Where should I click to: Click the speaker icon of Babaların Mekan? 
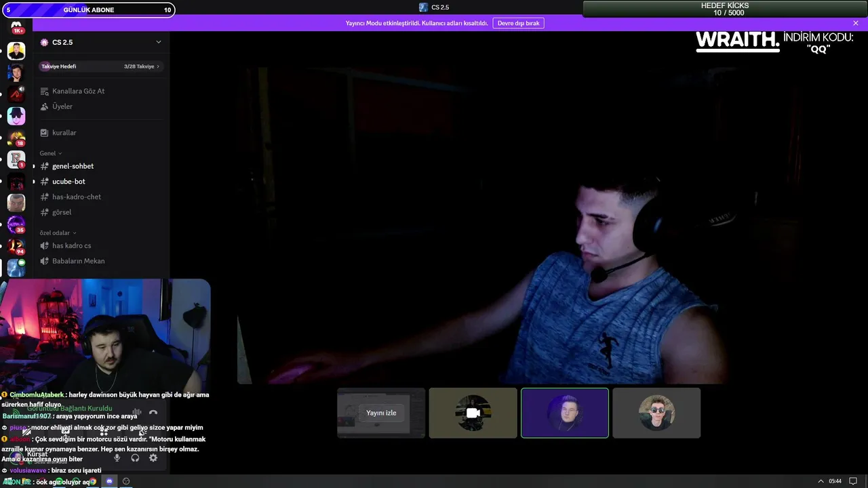[x=44, y=261]
